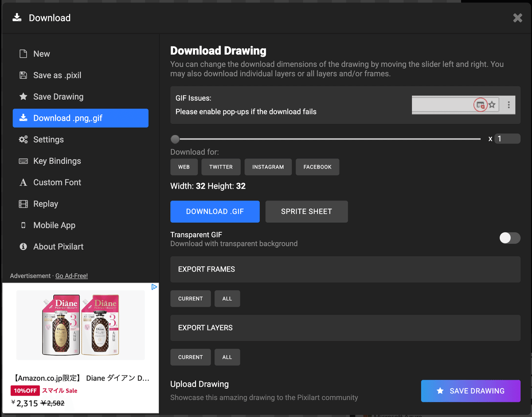The width and height of the screenshot is (532, 417).
Task: Click the film strip Replay icon
Action: 23,204
